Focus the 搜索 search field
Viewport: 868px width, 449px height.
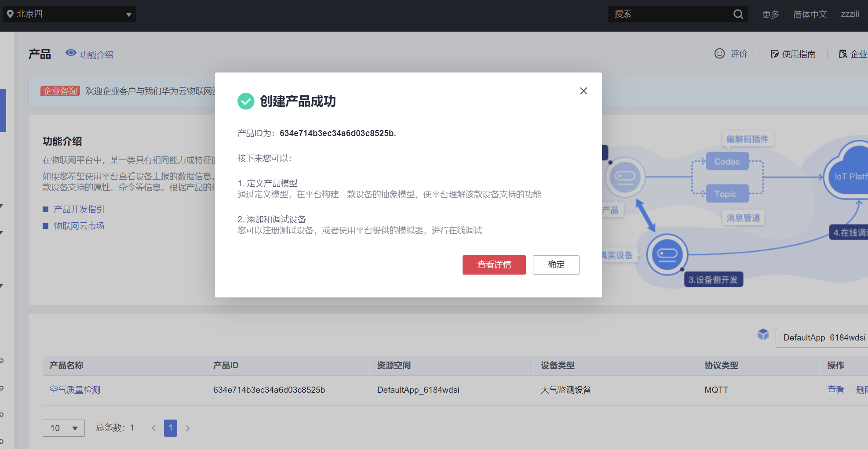point(671,14)
